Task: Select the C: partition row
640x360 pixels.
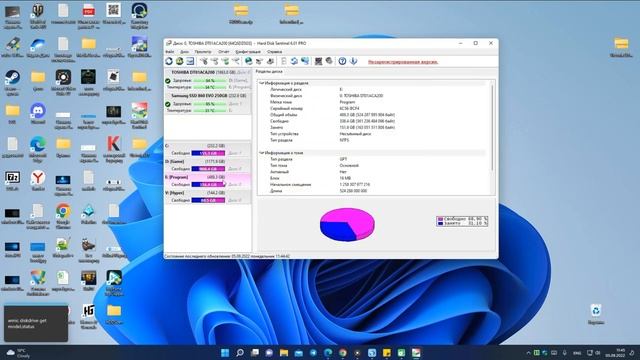Action: tap(208, 149)
